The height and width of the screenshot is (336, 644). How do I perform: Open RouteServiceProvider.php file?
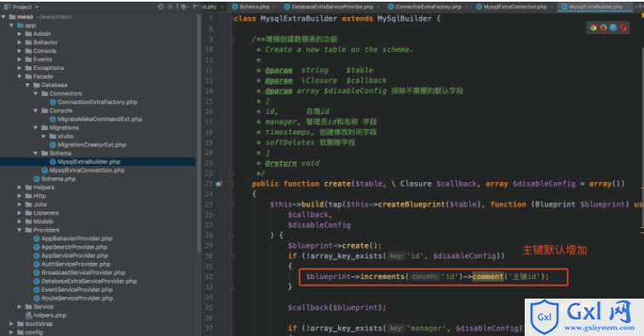[x=78, y=299]
